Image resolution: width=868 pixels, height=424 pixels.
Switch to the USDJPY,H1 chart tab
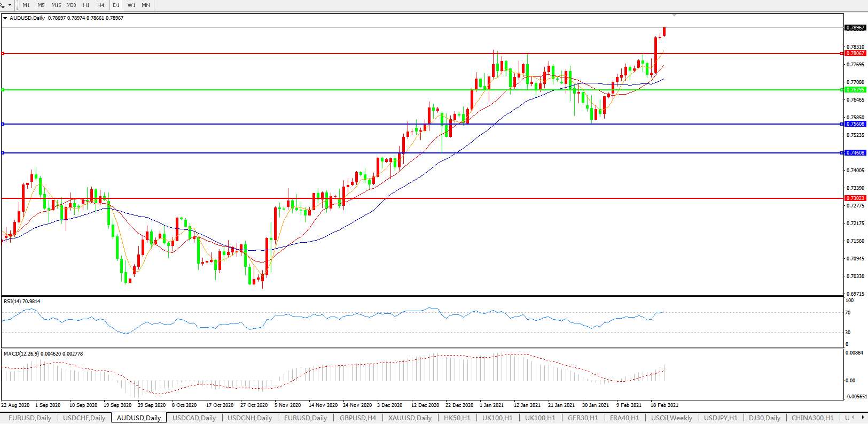pos(721,418)
